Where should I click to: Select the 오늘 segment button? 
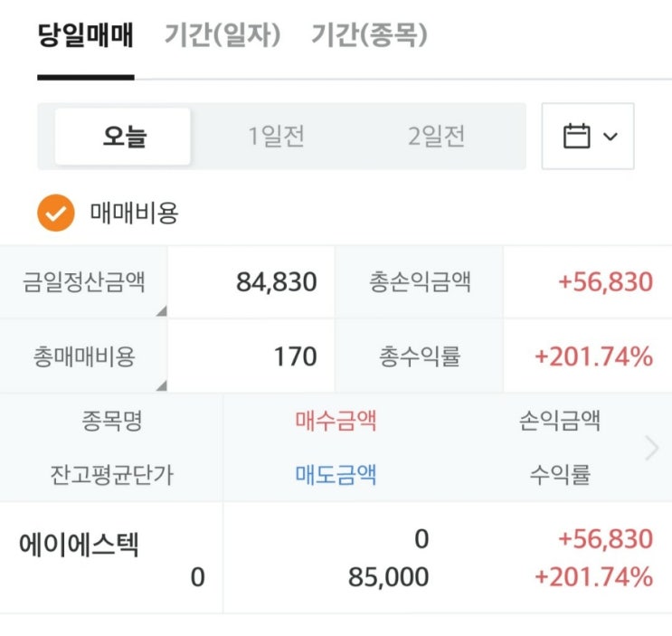(x=124, y=137)
